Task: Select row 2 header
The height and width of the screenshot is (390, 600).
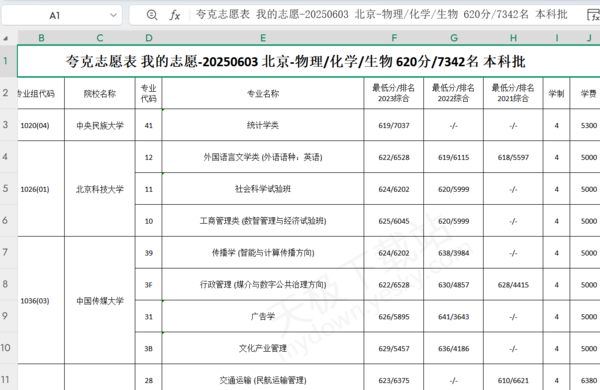Action: [x=8, y=93]
